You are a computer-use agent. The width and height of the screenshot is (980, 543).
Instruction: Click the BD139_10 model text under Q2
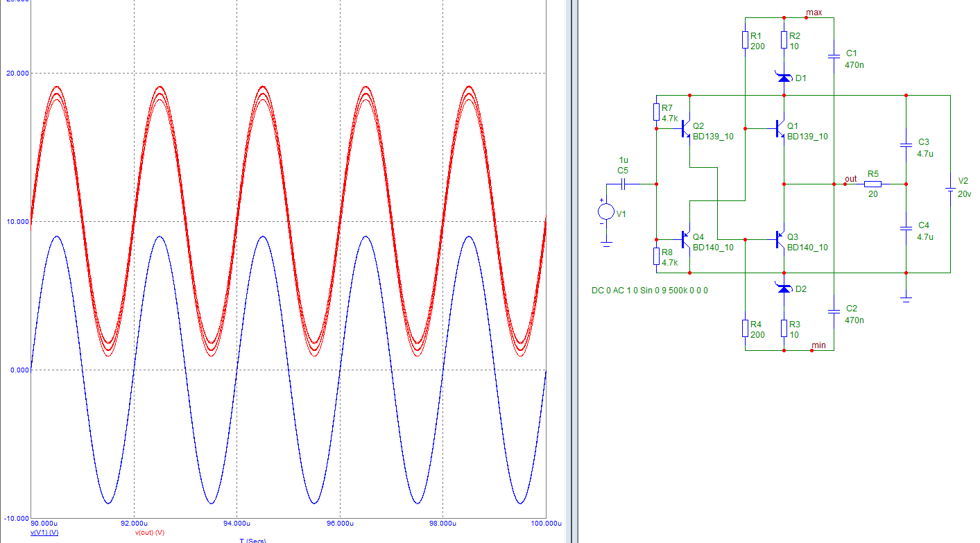point(713,137)
